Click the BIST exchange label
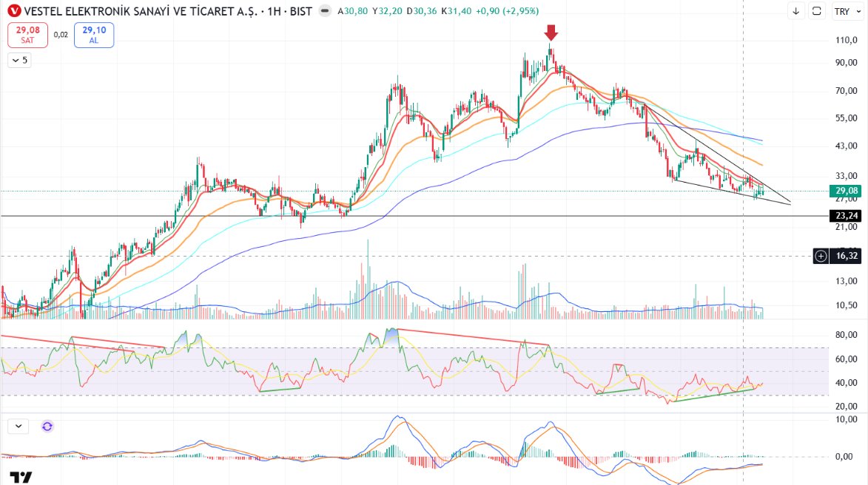The image size is (868, 485). [301, 11]
